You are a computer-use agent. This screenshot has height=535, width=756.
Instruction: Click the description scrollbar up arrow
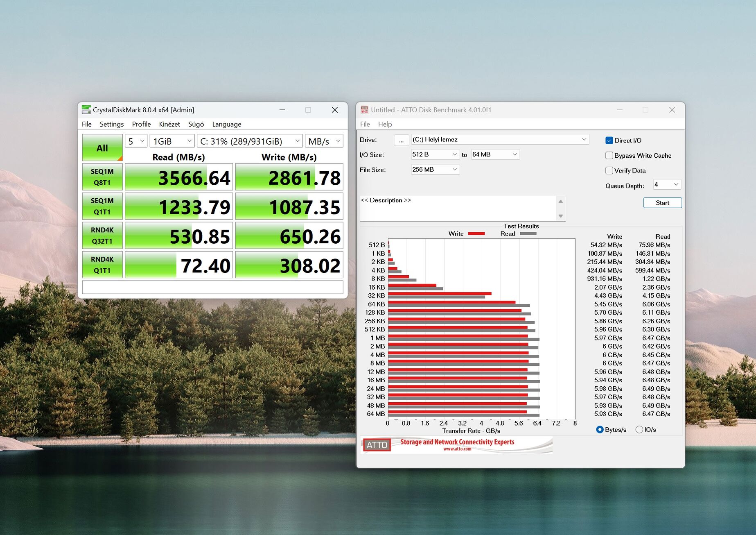pyautogui.click(x=561, y=201)
